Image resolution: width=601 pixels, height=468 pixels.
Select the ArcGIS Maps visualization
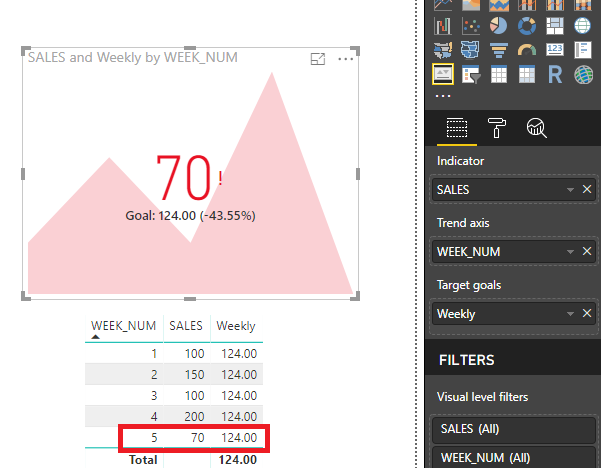583,74
